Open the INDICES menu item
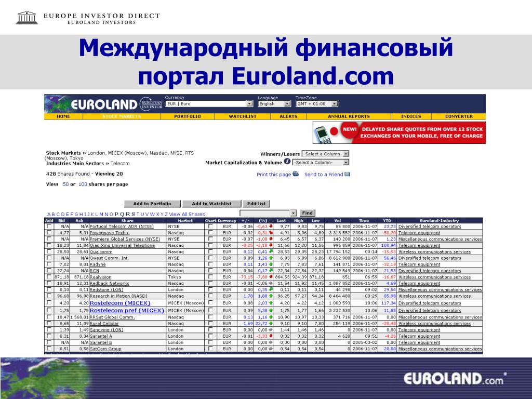Viewport: 532px width, 399px height. point(411,116)
